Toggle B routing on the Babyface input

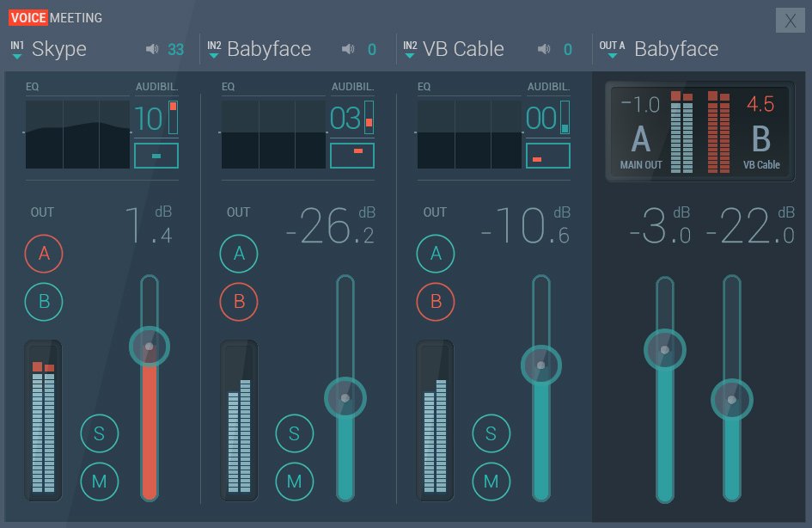[239, 303]
